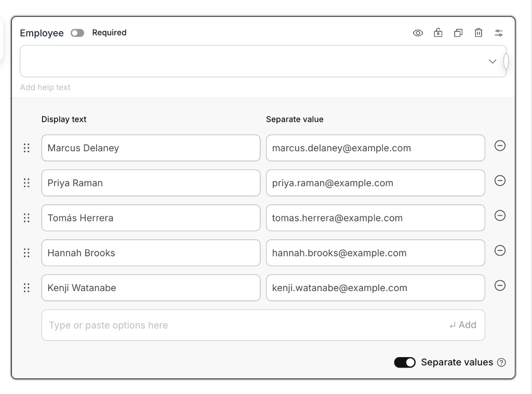Click drag handle for Priya Raman row
This screenshot has width=532, height=394.
[x=26, y=183]
